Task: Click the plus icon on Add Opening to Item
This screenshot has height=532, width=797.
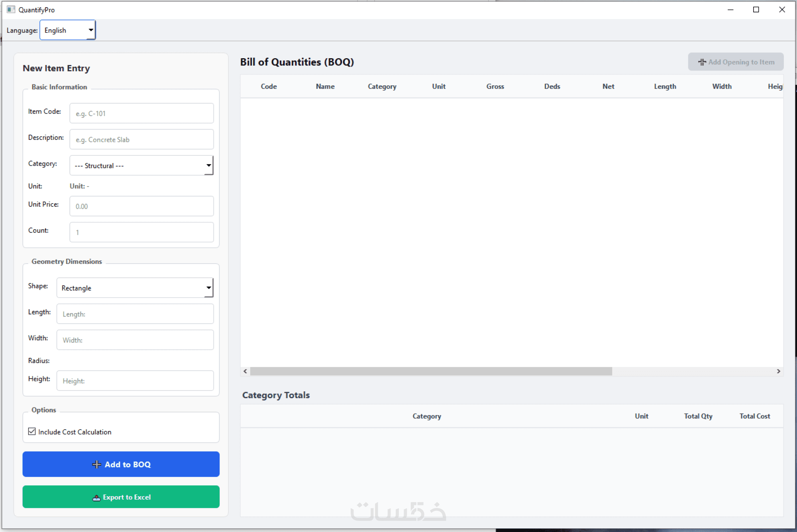Action: coord(702,62)
